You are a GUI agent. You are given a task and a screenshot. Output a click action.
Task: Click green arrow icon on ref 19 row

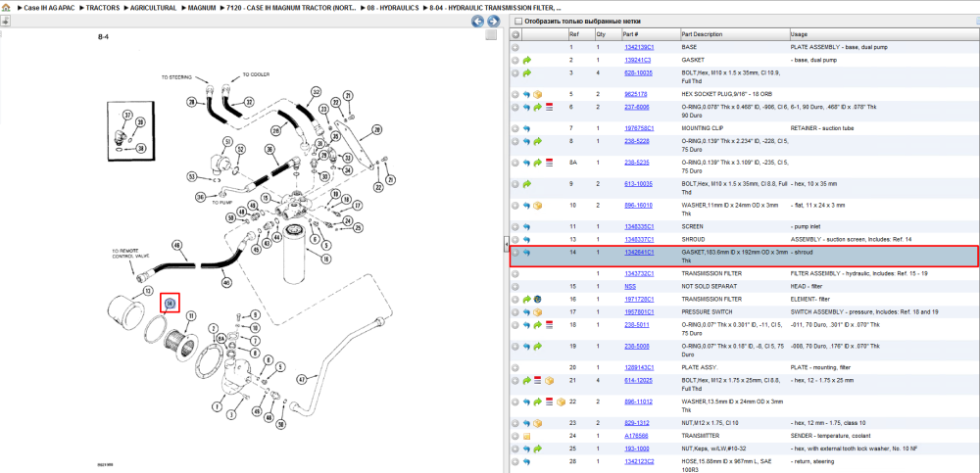click(x=537, y=346)
